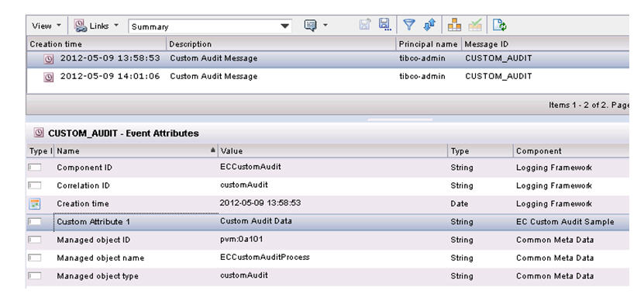This screenshot has height=294, width=644.
Task: Open the filter funnel tool
Action: [408, 25]
